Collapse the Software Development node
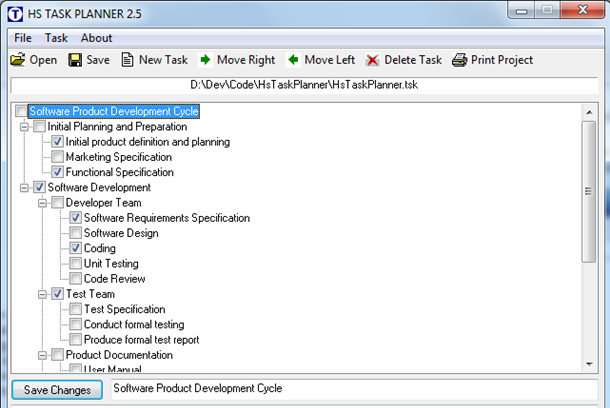610x408 pixels. pos(25,188)
